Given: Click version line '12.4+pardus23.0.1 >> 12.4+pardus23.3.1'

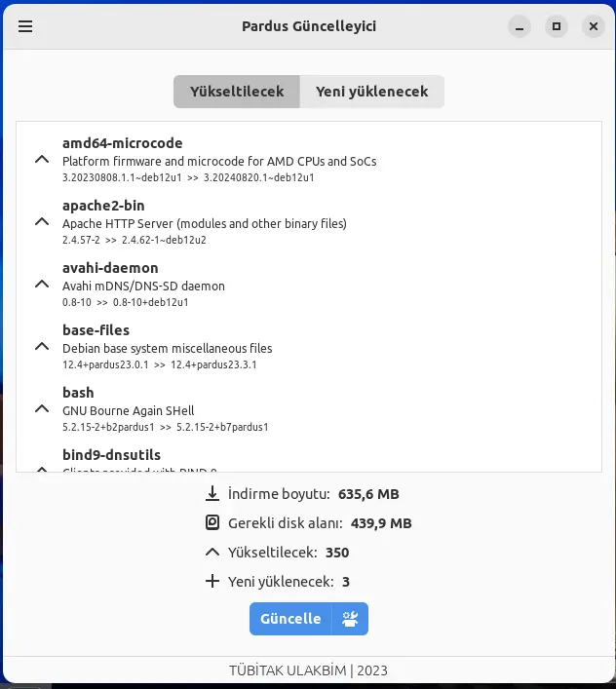Looking at the screenshot, I should (160, 365).
